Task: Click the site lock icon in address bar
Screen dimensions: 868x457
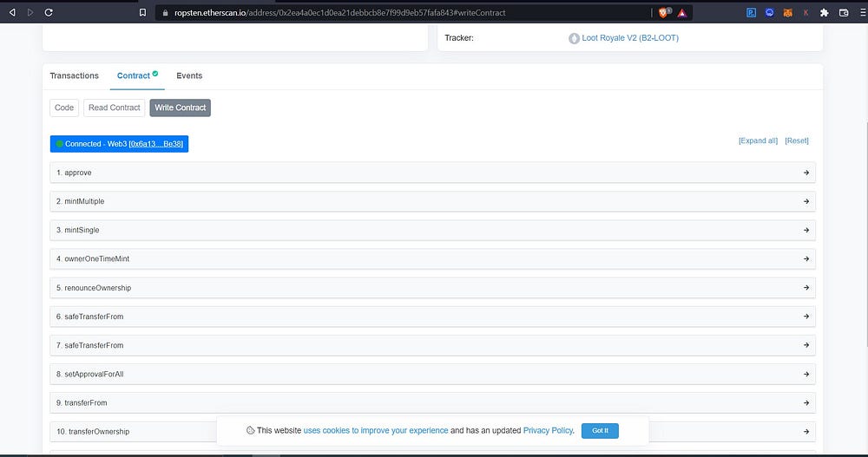Action: coord(165,13)
